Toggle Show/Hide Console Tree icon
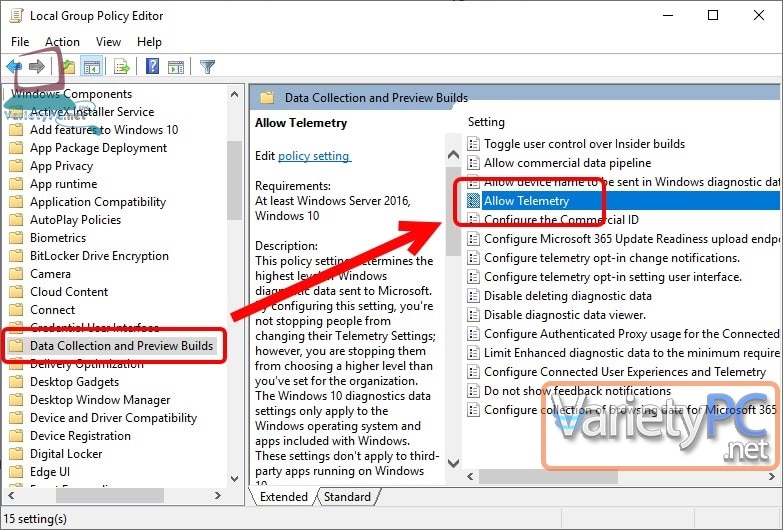 click(91, 66)
